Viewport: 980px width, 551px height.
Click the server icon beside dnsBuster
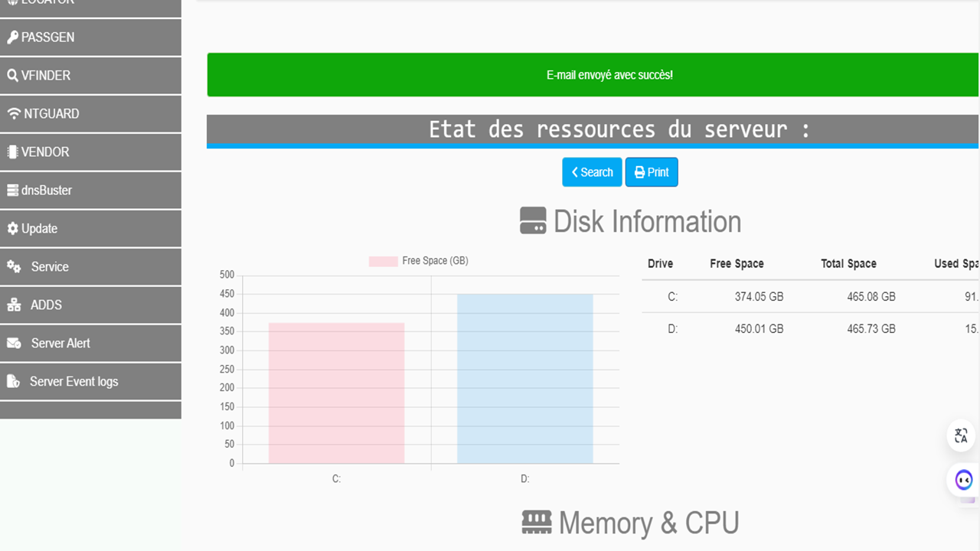[x=12, y=191]
